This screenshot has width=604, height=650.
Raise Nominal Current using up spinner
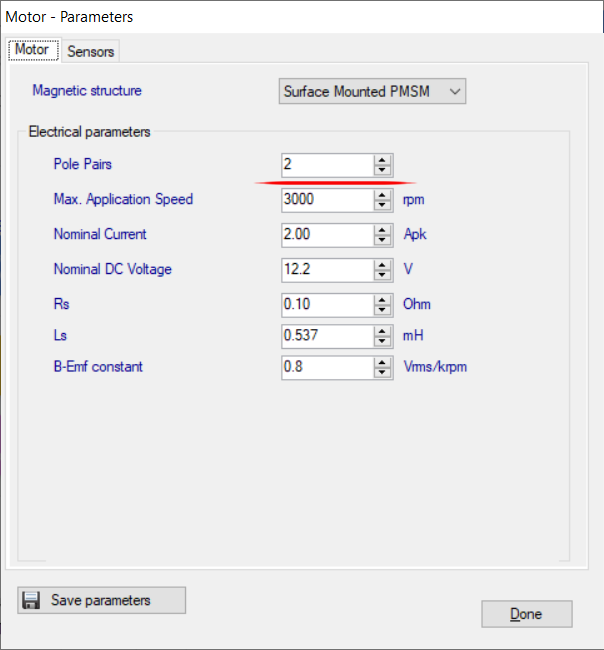point(382,230)
